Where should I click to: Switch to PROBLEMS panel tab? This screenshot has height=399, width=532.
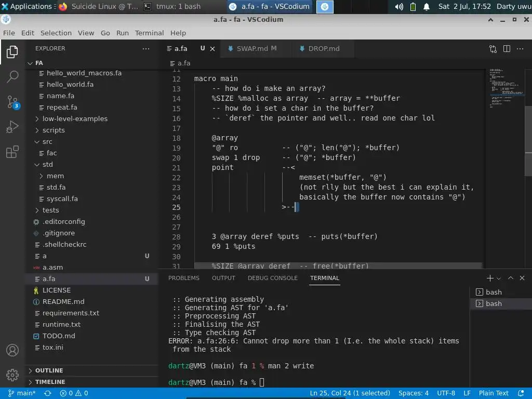183,278
